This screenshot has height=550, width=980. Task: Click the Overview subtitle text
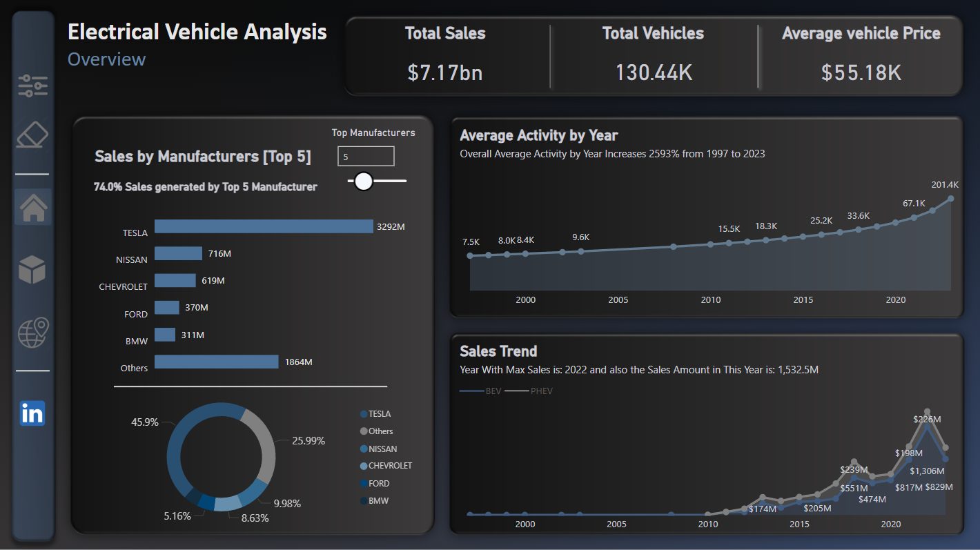tap(107, 59)
